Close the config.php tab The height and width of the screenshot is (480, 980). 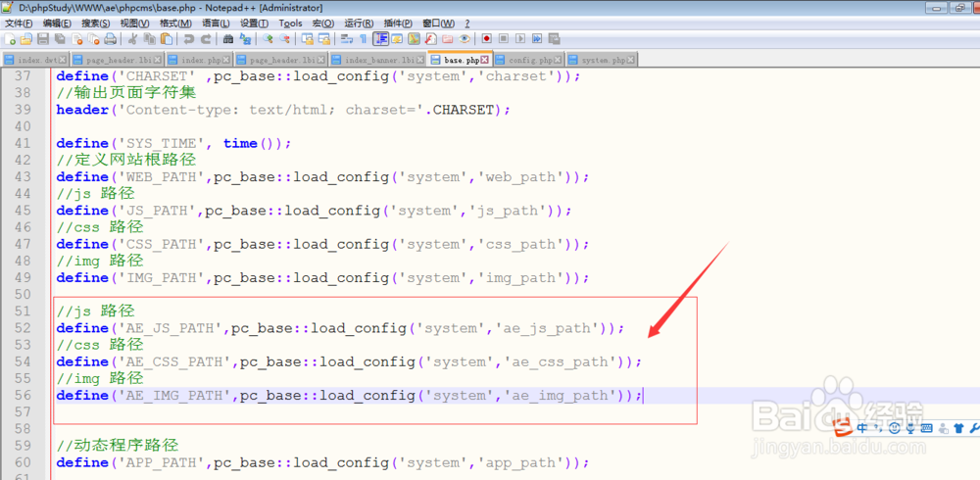558,60
